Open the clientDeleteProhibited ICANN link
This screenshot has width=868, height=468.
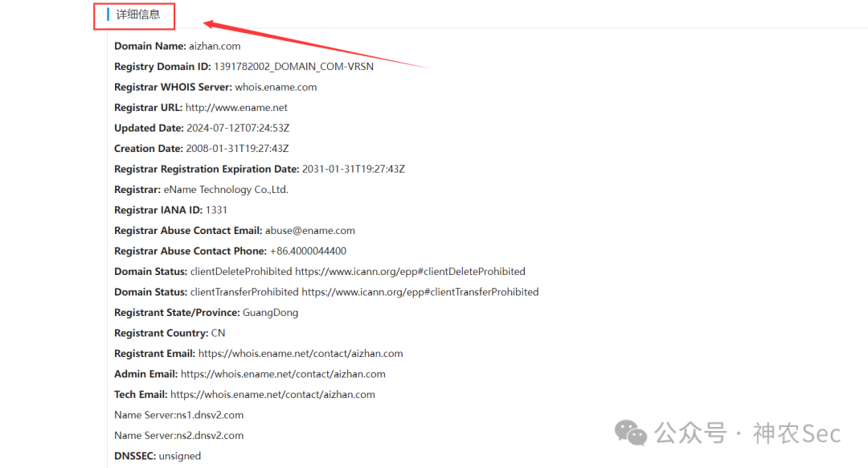click(410, 272)
